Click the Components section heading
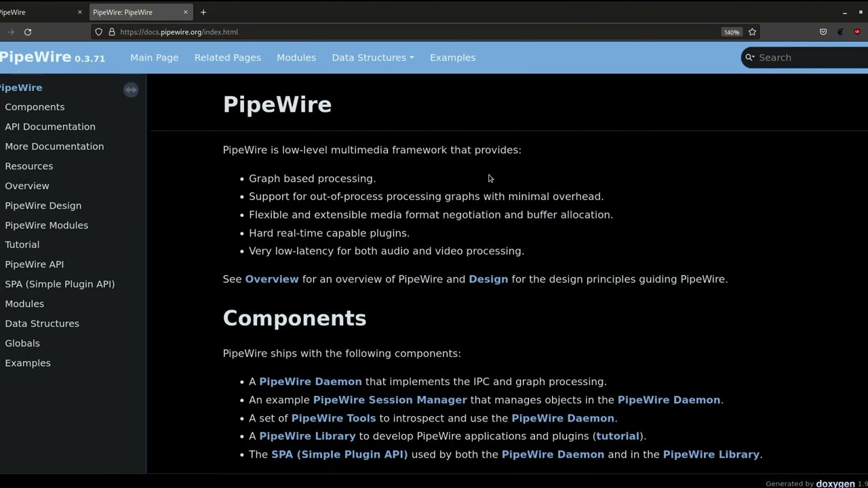This screenshot has height=488, width=868. [294, 319]
